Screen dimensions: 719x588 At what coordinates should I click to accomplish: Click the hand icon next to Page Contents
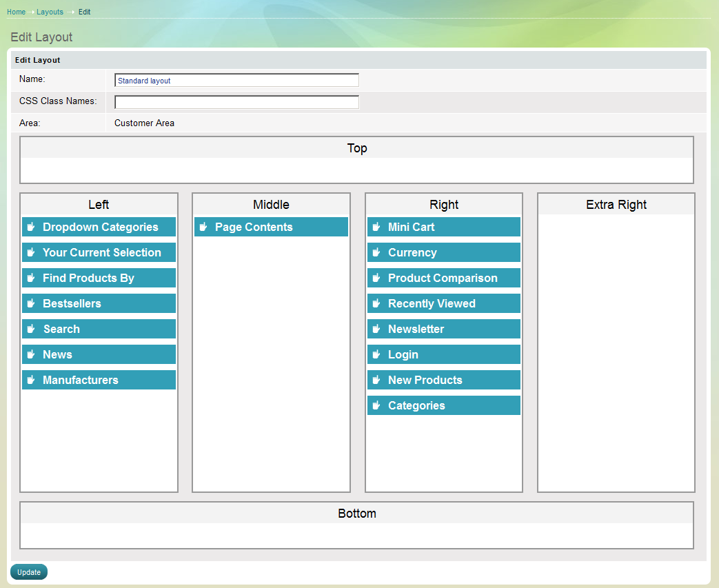[x=203, y=227]
